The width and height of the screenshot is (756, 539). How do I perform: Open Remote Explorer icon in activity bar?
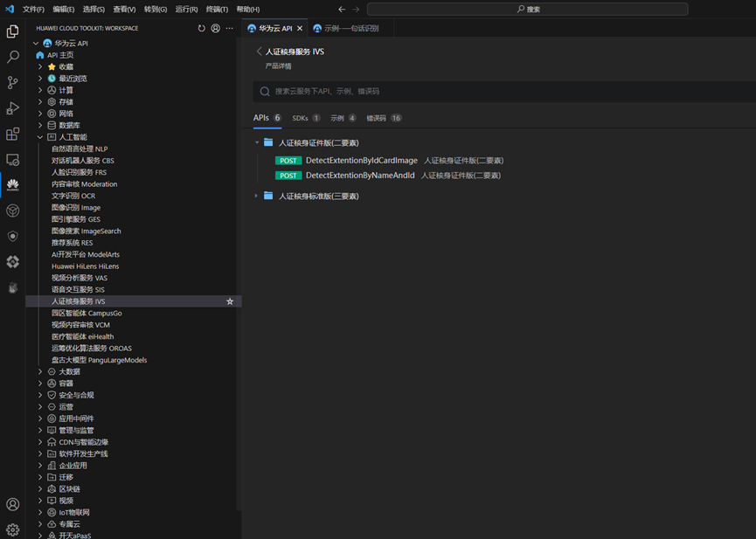point(12,160)
